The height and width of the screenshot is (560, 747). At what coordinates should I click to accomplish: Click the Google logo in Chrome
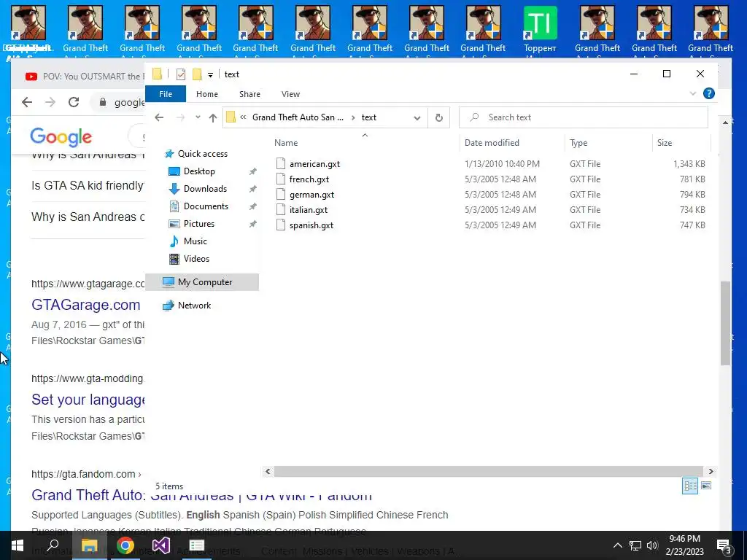click(x=61, y=137)
